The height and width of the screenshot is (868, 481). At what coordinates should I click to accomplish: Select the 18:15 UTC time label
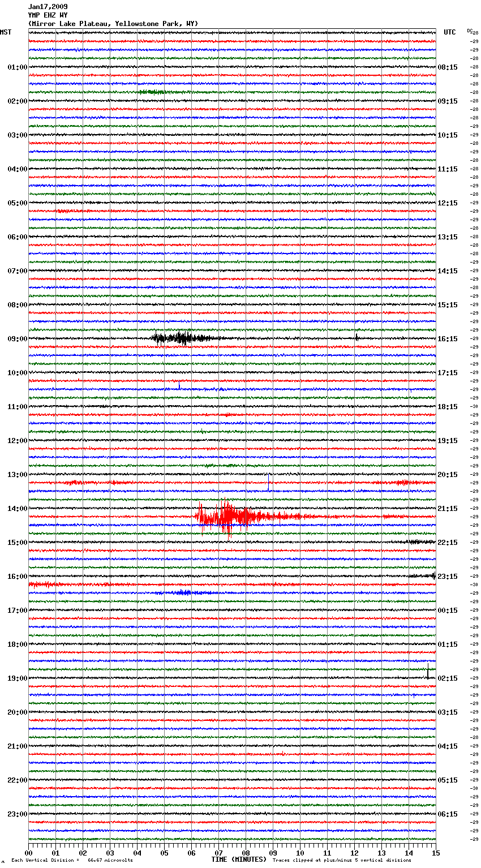[x=448, y=407]
